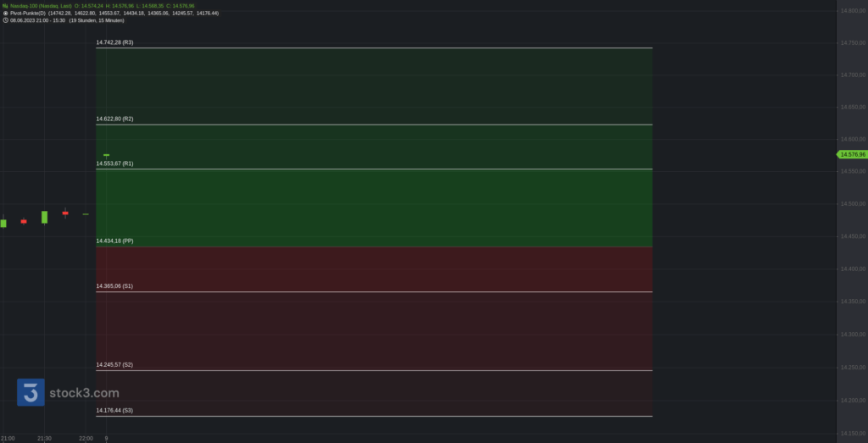The height and width of the screenshot is (443, 868).
Task: Click the stock3.com watermark text
Action: pyautogui.click(x=84, y=393)
